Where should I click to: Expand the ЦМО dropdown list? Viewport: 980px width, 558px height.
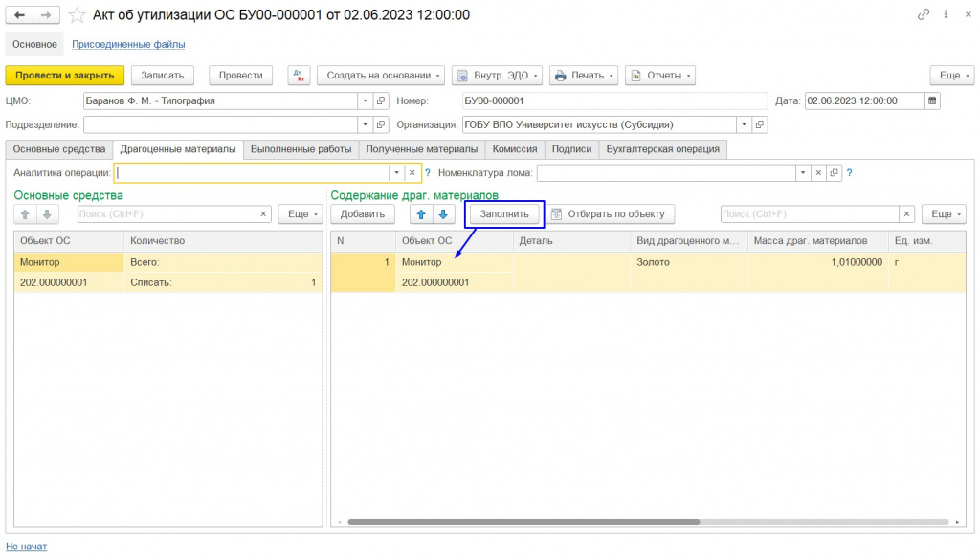tap(365, 100)
